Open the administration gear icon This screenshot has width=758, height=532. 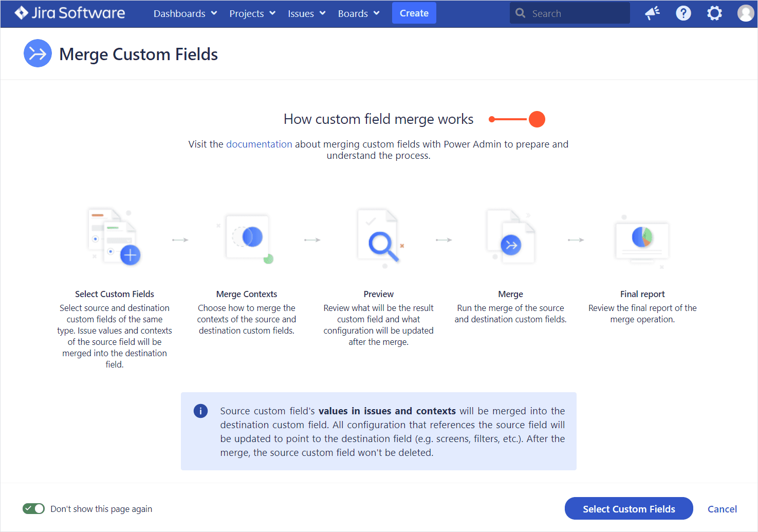point(714,13)
